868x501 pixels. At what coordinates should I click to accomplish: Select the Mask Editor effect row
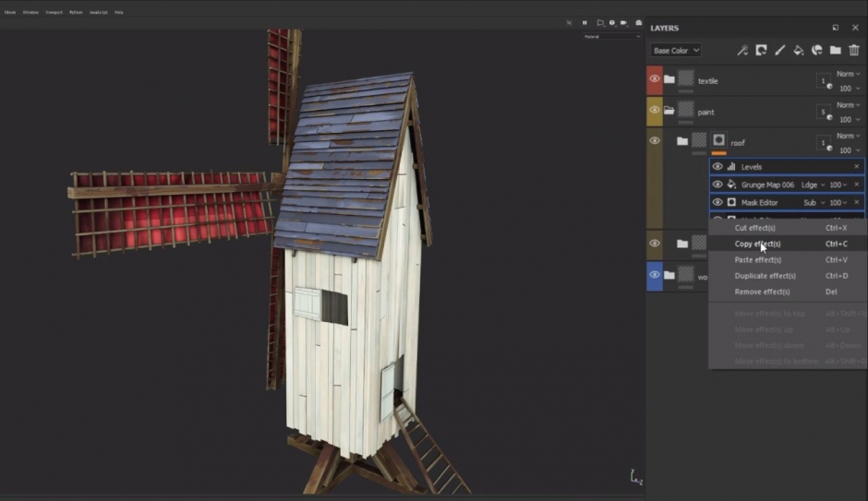pyautogui.click(x=759, y=202)
